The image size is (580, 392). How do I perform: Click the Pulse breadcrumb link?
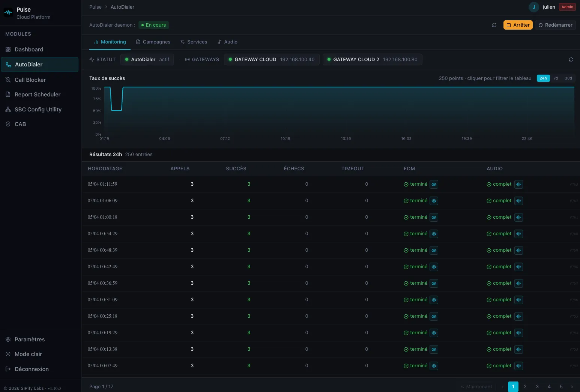pos(95,7)
